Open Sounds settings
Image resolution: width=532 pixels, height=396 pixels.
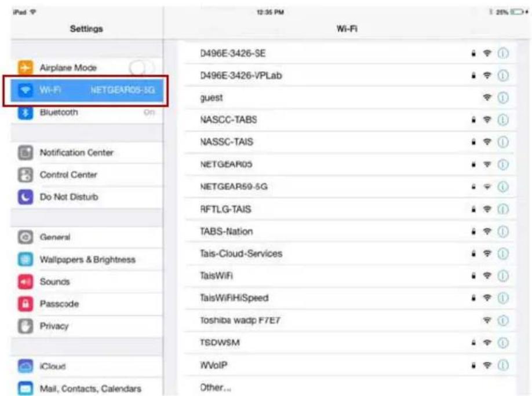pos(87,282)
